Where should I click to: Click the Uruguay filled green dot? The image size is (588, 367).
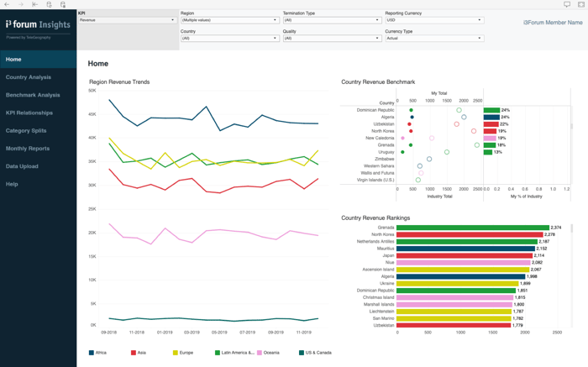pyautogui.click(x=402, y=152)
